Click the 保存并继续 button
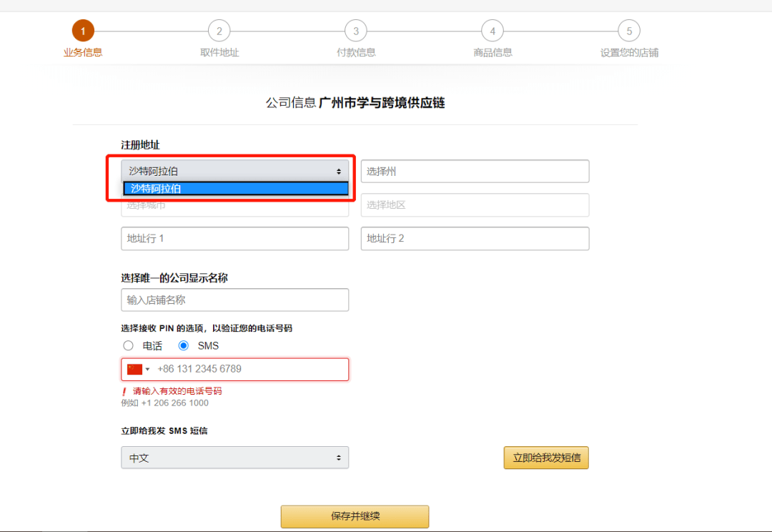This screenshot has width=772, height=532. [x=355, y=516]
